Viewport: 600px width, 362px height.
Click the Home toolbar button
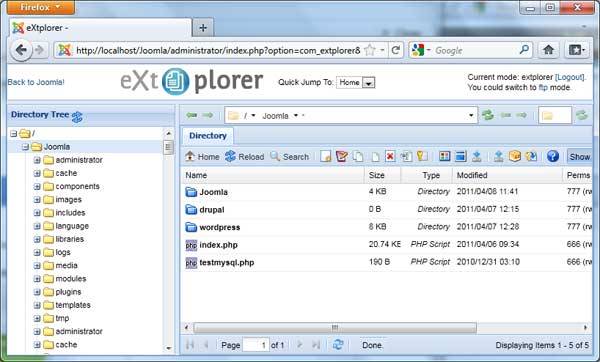pos(202,157)
